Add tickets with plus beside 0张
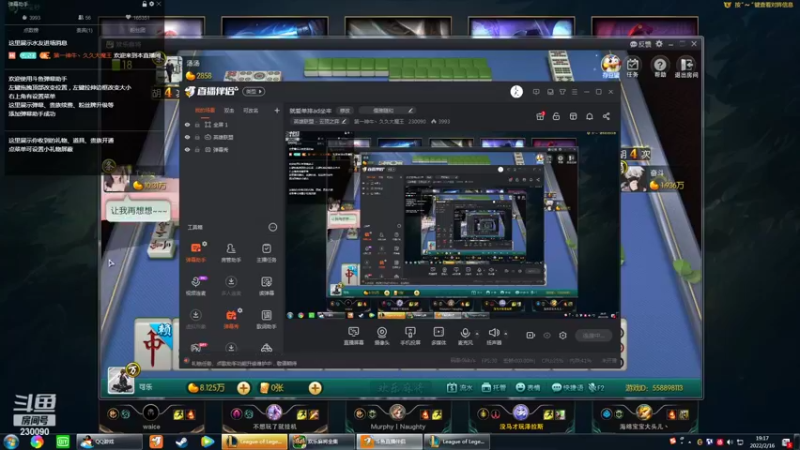 (x=315, y=388)
